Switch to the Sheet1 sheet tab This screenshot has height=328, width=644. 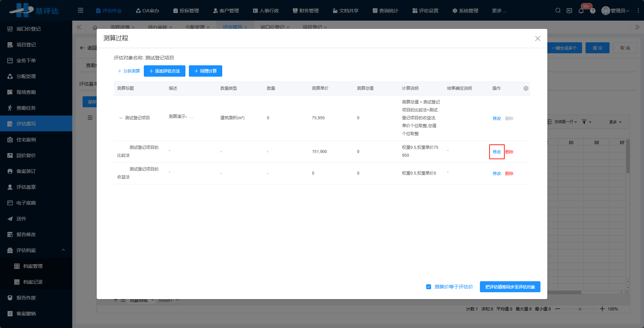pos(165,300)
